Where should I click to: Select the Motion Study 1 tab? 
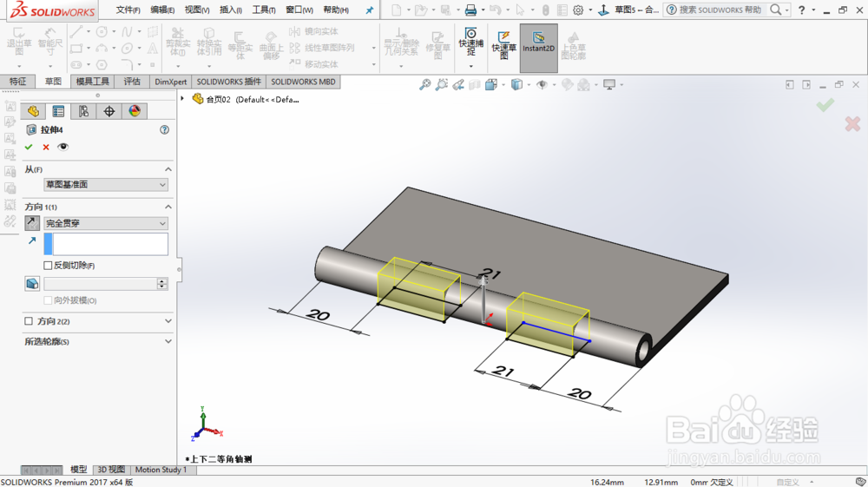tap(161, 470)
